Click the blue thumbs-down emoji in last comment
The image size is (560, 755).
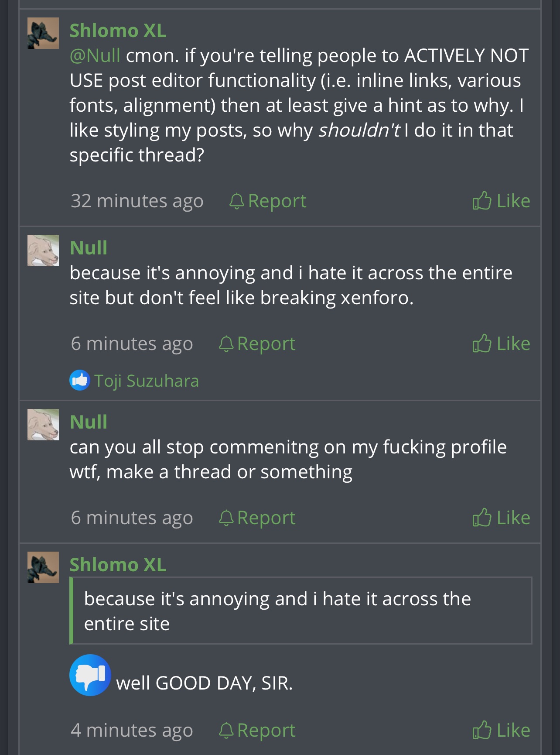click(x=90, y=675)
